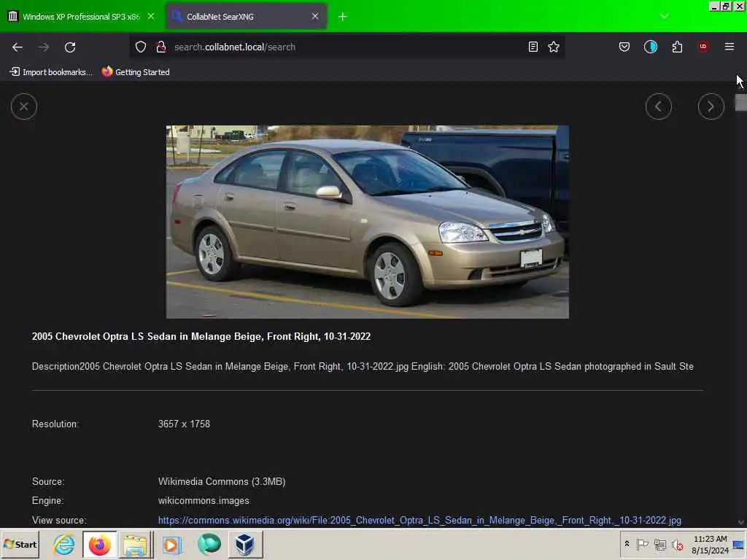Bookmark this page with star icon
747x560 pixels.
554,47
